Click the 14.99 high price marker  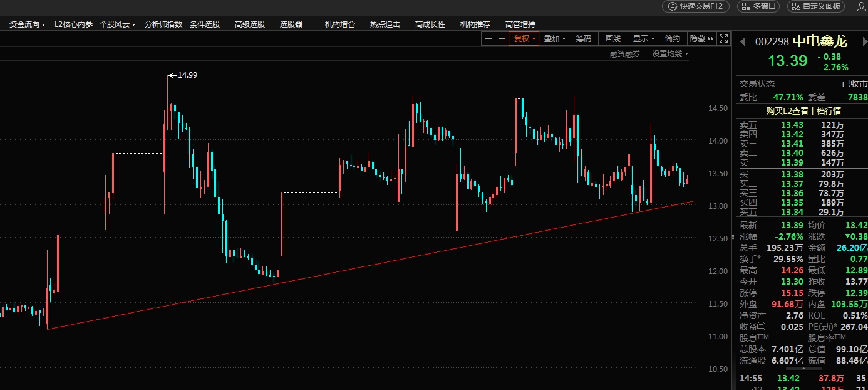pos(182,75)
